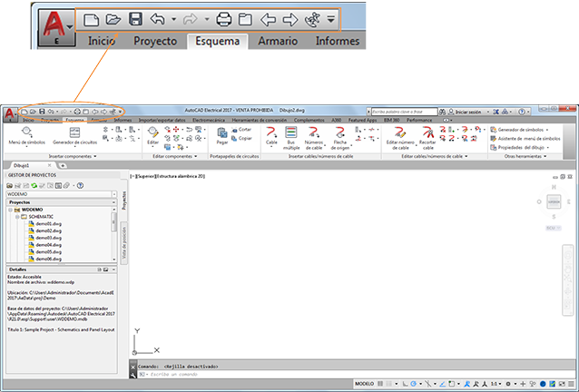The image size is (579, 392).
Task: Collapse the WDDEMO project tree node
Action: (x=11, y=210)
